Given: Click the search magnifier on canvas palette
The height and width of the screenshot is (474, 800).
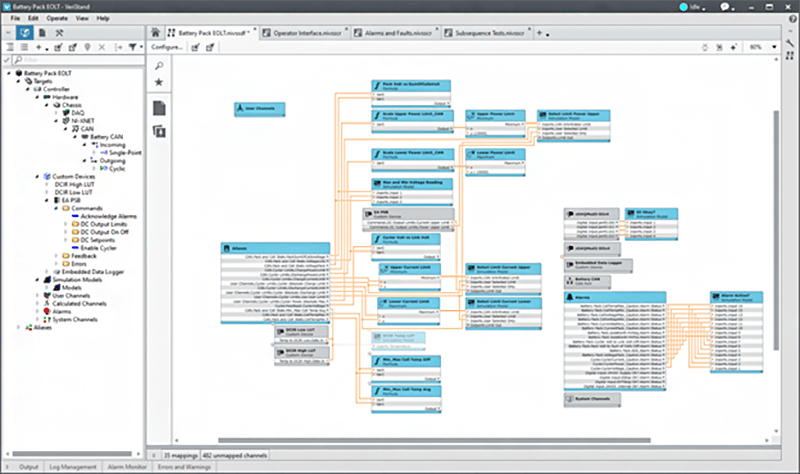Looking at the screenshot, I should click(x=159, y=65).
